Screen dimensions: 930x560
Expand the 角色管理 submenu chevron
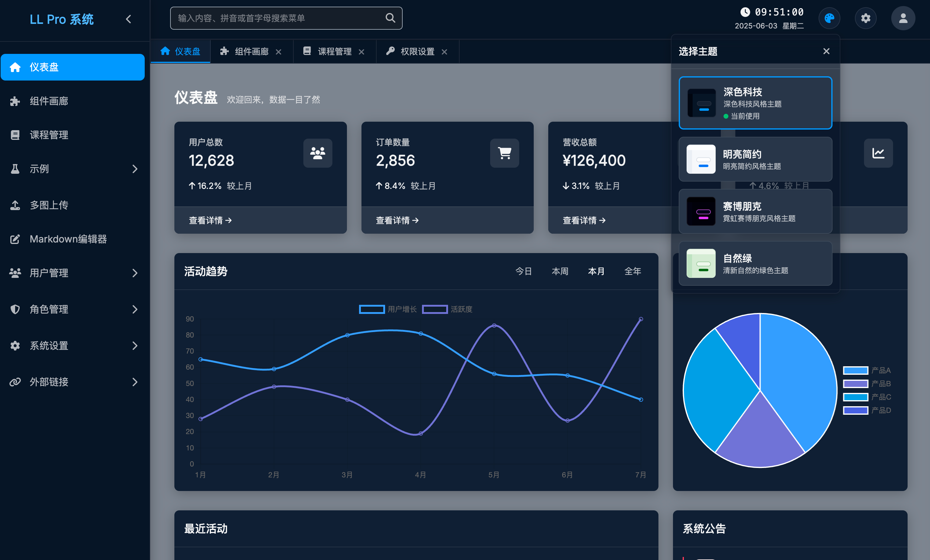(x=135, y=309)
